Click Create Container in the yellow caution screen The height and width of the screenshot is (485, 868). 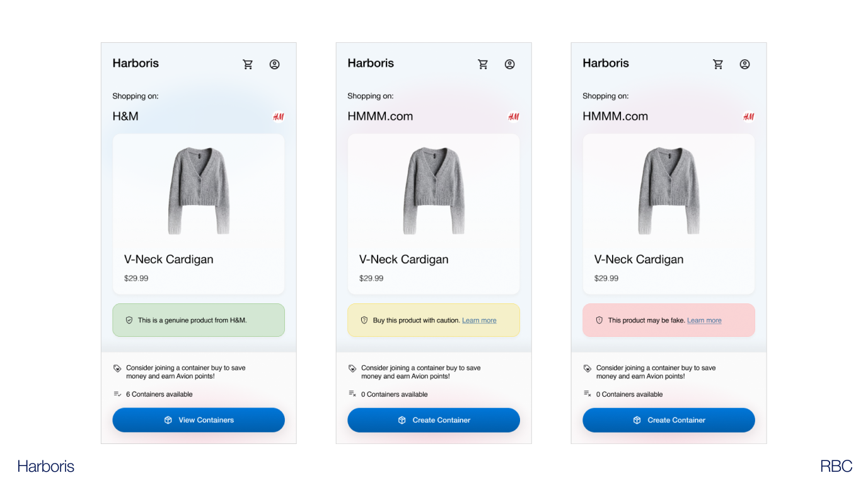tap(434, 420)
